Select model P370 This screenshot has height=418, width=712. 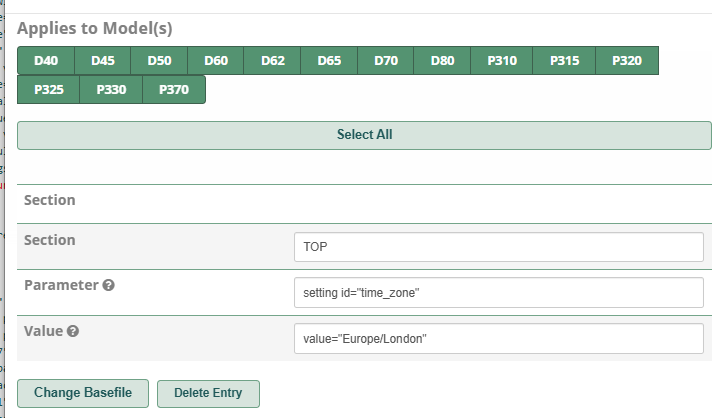(x=173, y=89)
